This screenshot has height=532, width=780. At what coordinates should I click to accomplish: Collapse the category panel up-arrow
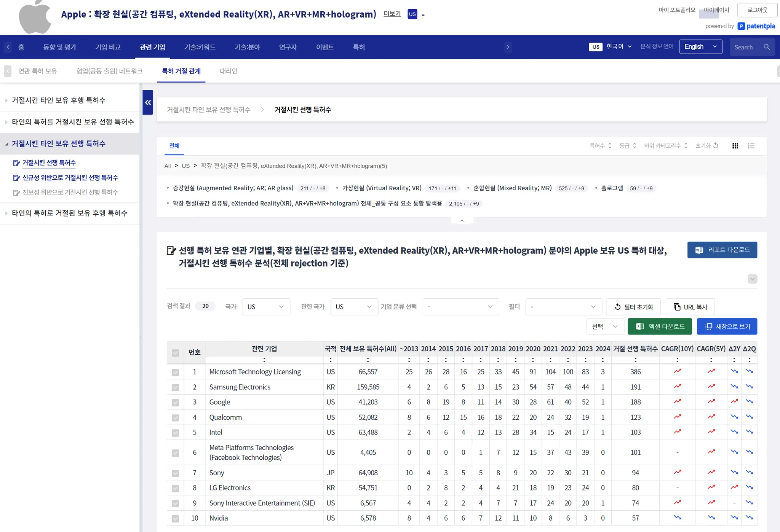(462, 220)
